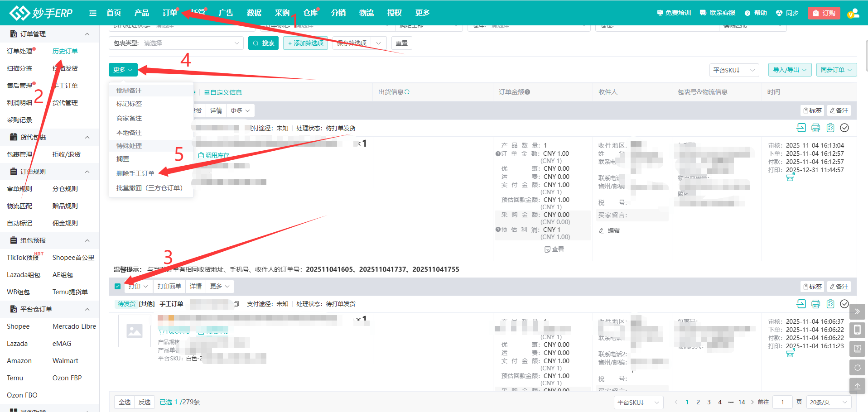This screenshot has height=412, width=868.
Task: Open the 保存筛选项 dropdown arrow
Action: [378, 43]
